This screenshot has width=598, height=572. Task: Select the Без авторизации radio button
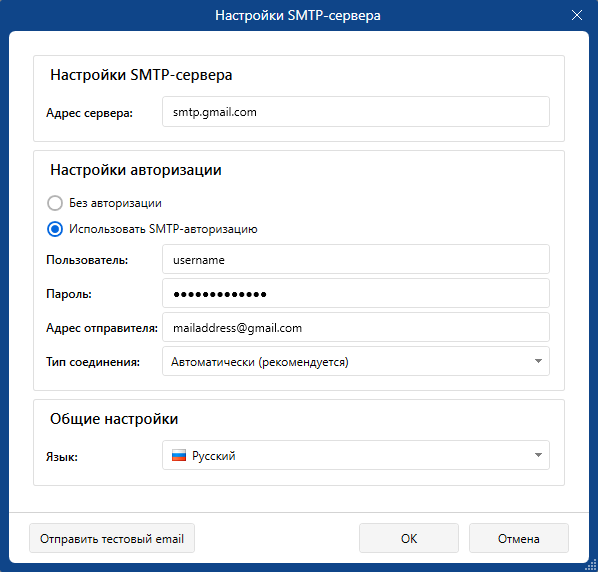[55, 203]
